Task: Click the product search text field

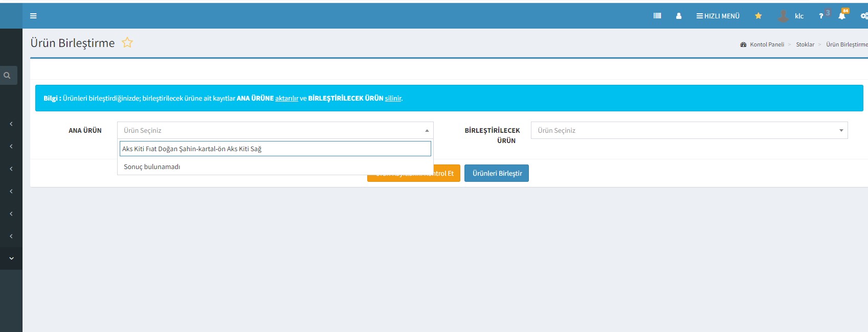Action: coord(275,149)
